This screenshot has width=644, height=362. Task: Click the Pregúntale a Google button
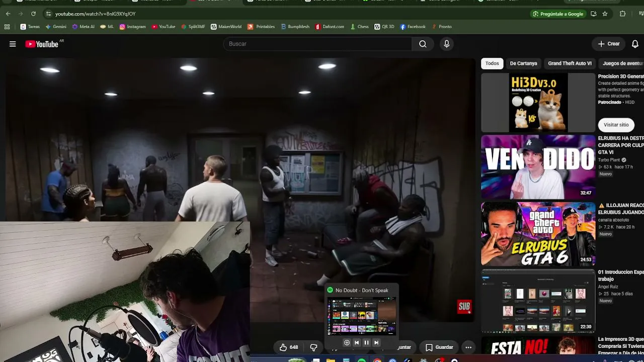557,14
